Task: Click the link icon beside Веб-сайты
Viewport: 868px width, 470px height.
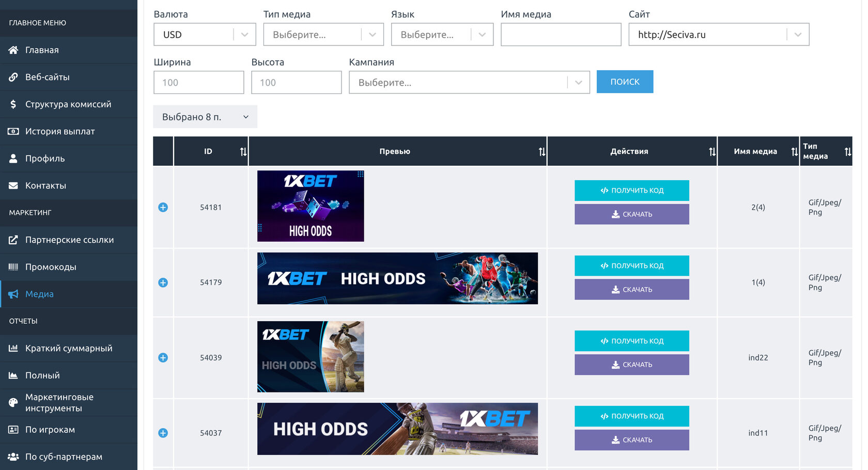Action: point(13,77)
